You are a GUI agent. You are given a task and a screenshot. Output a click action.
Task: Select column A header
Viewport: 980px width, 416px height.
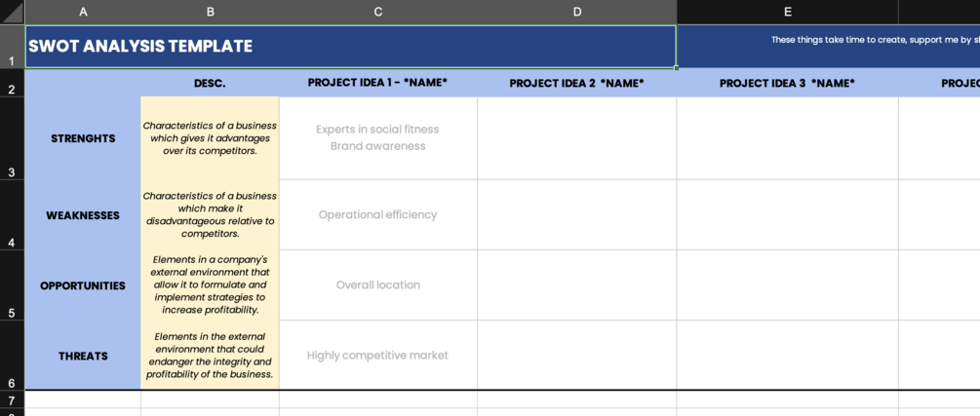pyautogui.click(x=83, y=12)
